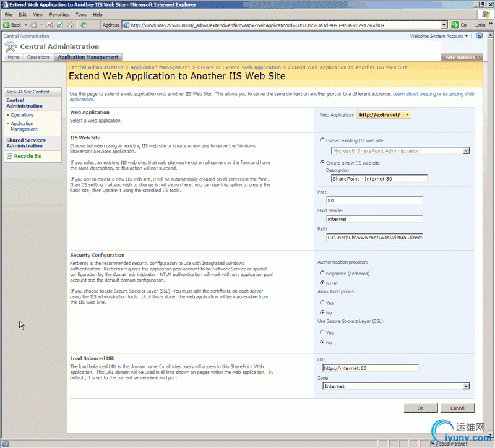
Task: Go to the browser Home page icon
Action: tap(71, 25)
